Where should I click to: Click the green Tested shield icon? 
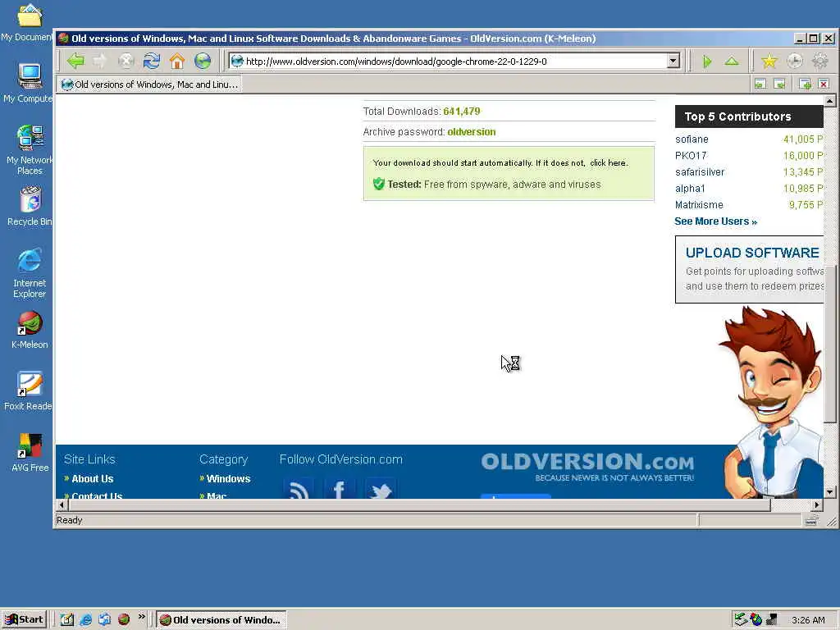379,184
